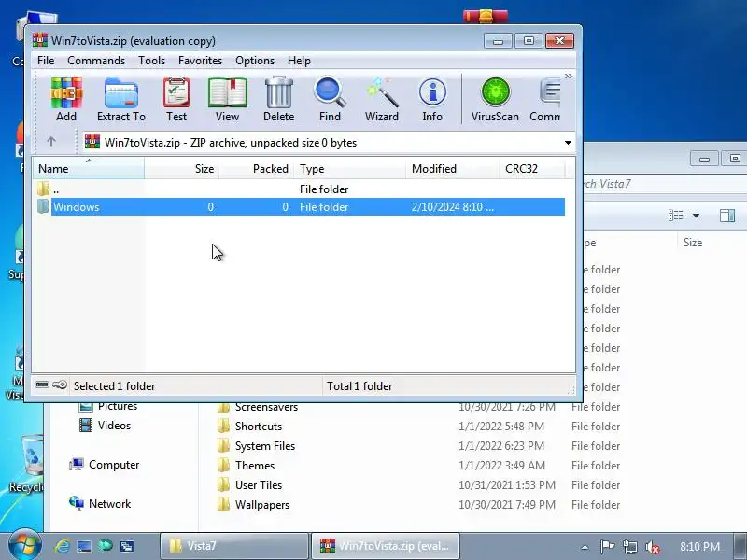Open the Tools menu
This screenshot has width=747, height=560.
point(151,61)
